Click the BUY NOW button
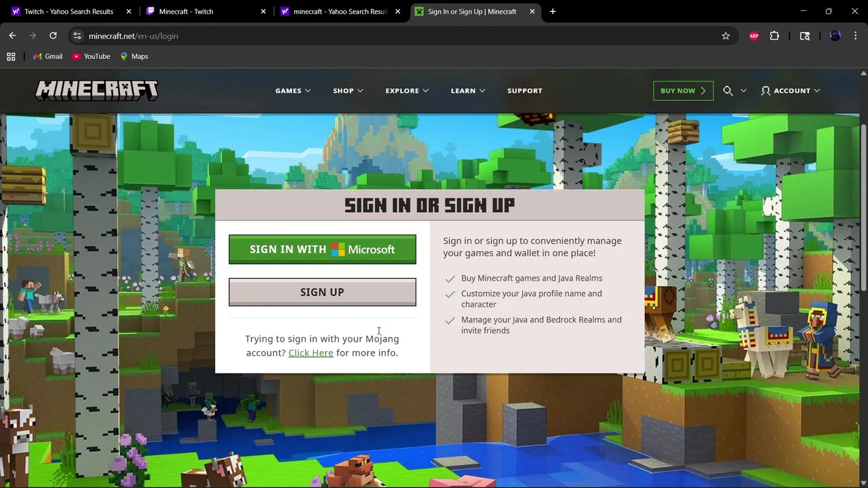This screenshot has width=868, height=488. 683,91
